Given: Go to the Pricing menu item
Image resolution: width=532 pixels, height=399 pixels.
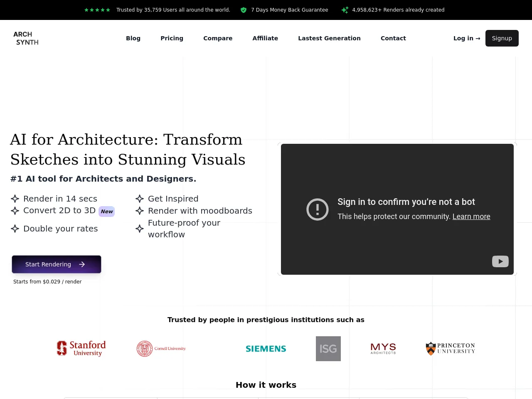Looking at the screenshot, I should click(x=172, y=38).
